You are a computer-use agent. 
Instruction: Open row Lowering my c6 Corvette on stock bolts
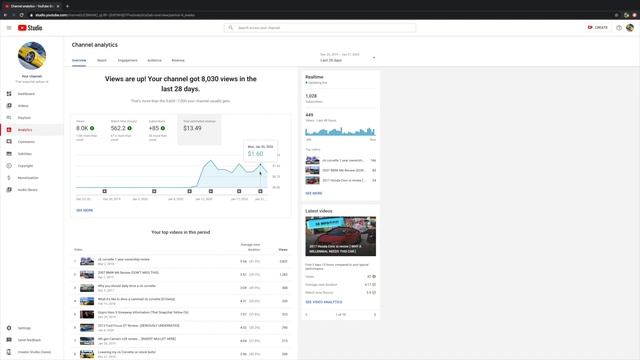[x=181, y=354]
